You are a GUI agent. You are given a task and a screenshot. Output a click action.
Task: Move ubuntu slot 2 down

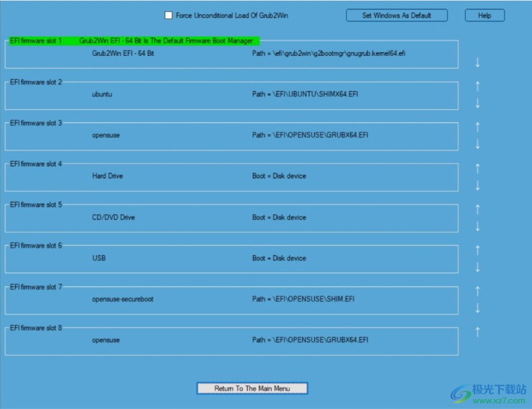pyautogui.click(x=478, y=103)
